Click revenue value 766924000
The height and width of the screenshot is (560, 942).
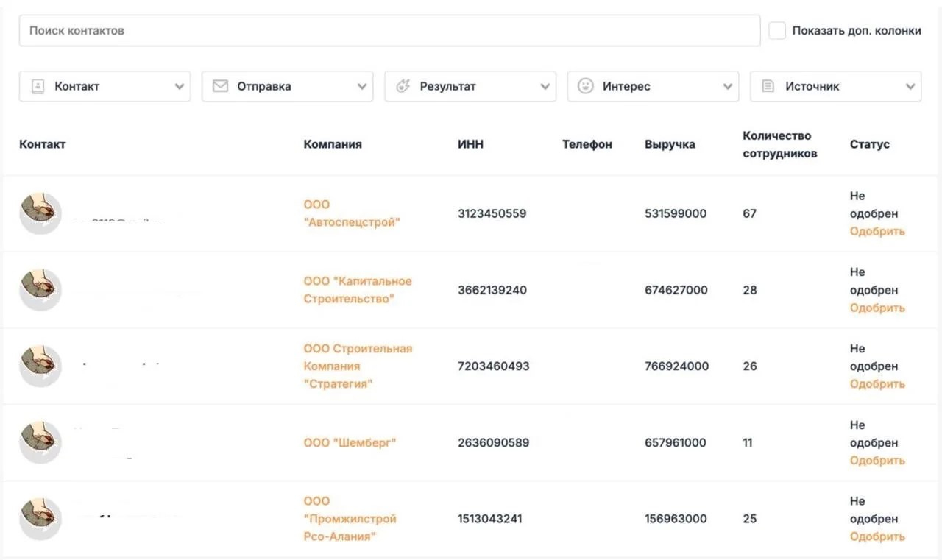coord(677,366)
